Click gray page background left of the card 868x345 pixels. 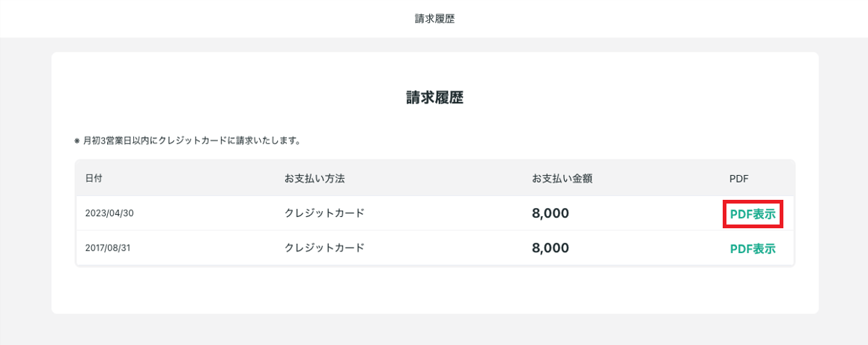25,187
